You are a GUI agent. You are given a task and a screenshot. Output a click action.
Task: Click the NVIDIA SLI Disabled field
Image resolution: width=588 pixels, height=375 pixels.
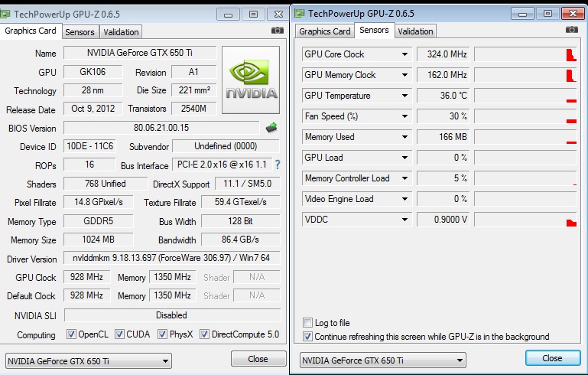pos(172,315)
